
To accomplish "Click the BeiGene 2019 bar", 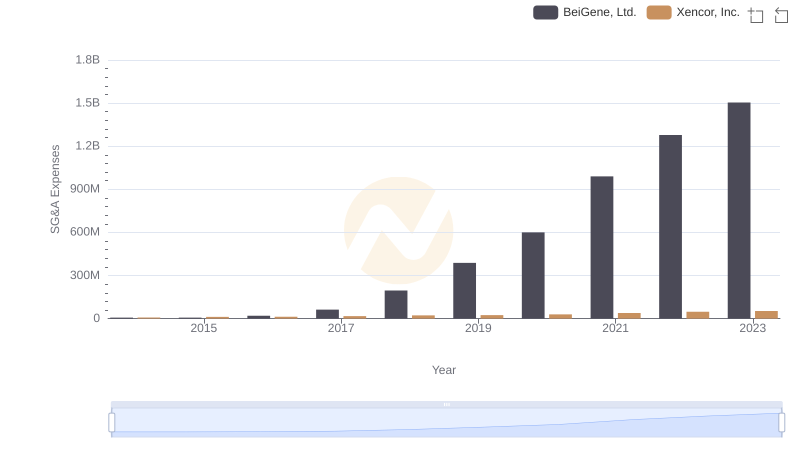I will (464, 291).
